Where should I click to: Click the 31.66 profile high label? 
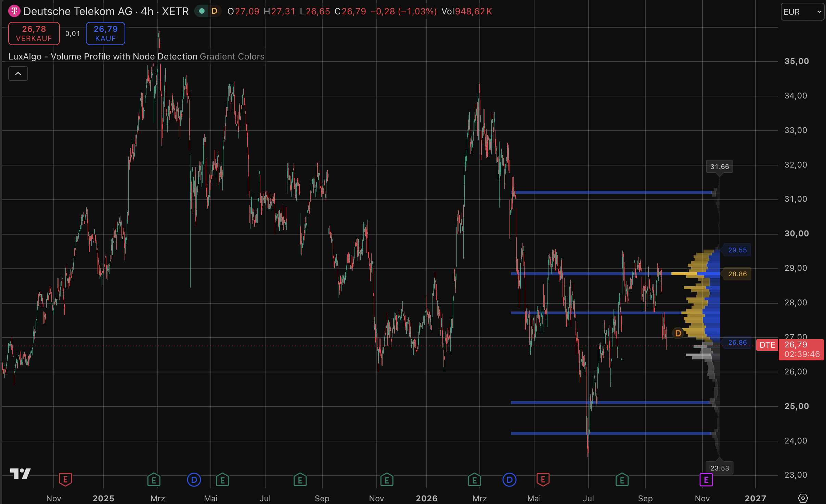click(720, 167)
